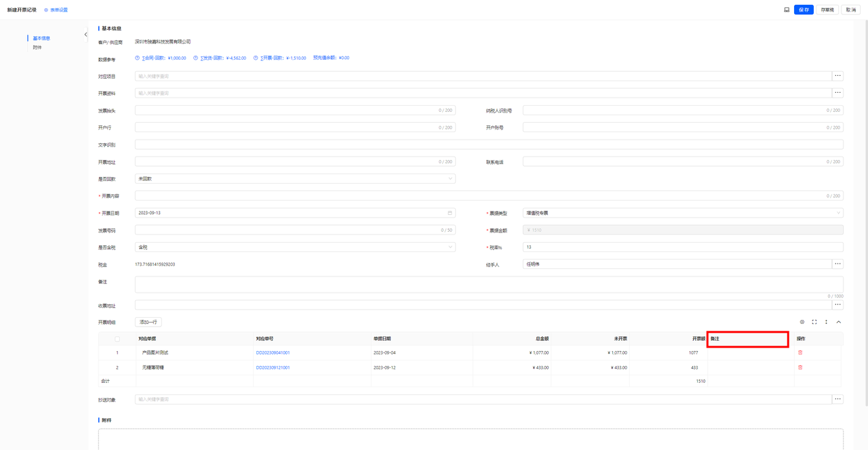The height and width of the screenshot is (450, 868).
Task: Click the 纳税人识别号 input field
Action: (x=683, y=110)
